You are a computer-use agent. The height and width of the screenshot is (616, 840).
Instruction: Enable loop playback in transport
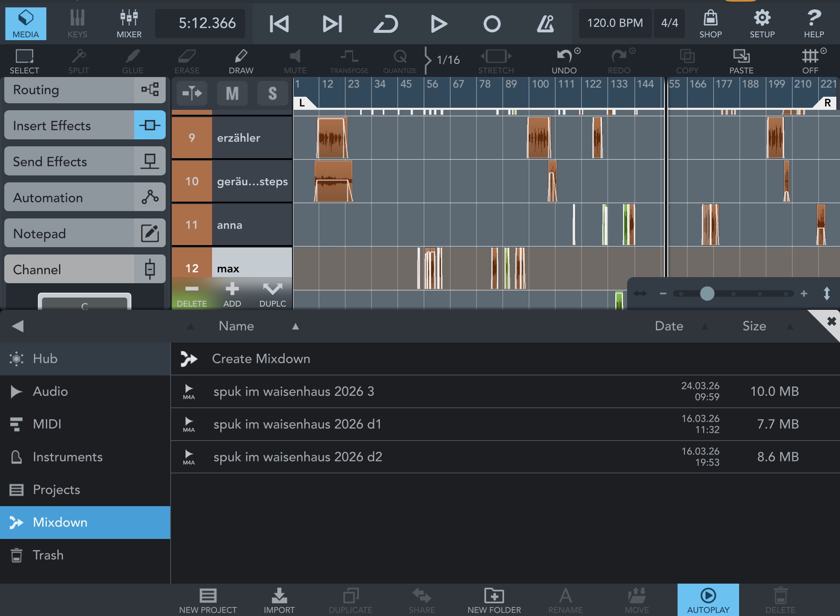pyautogui.click(x=386, y=24)
